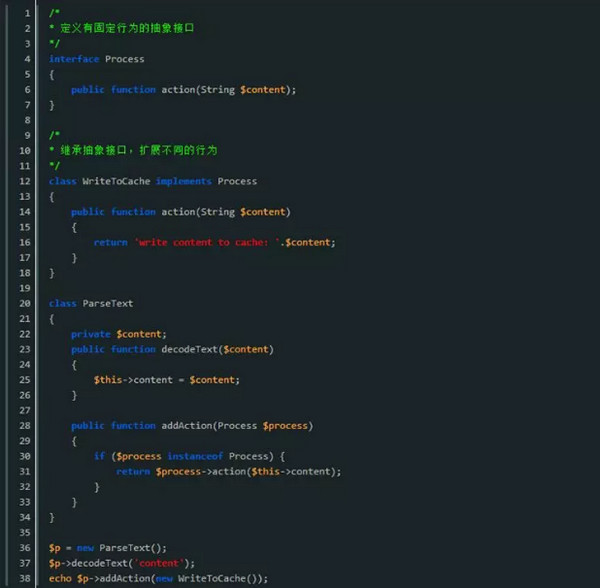Image resolution: width=600 pixels, height=588 pixels.
Task: Place cursor on 'decodeText' function definition, line 24
Action: tap(187, 349)
